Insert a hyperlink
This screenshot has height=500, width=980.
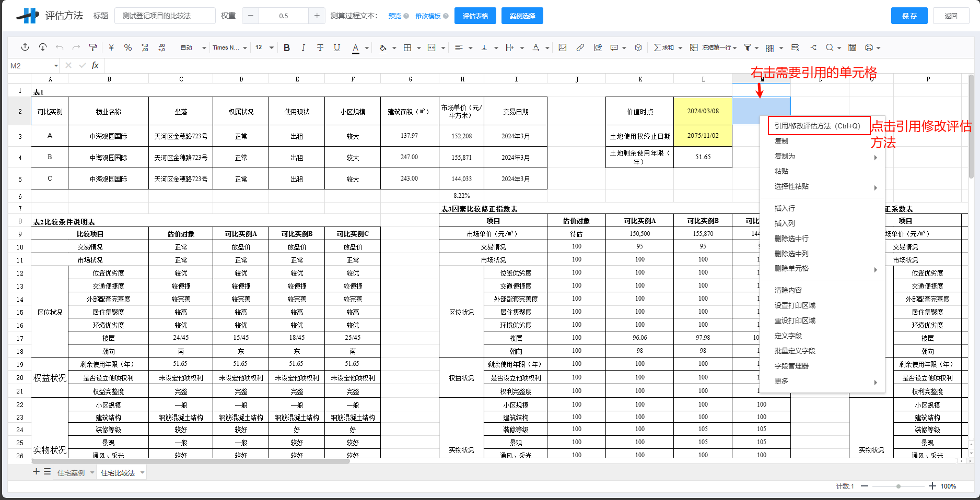580,47
